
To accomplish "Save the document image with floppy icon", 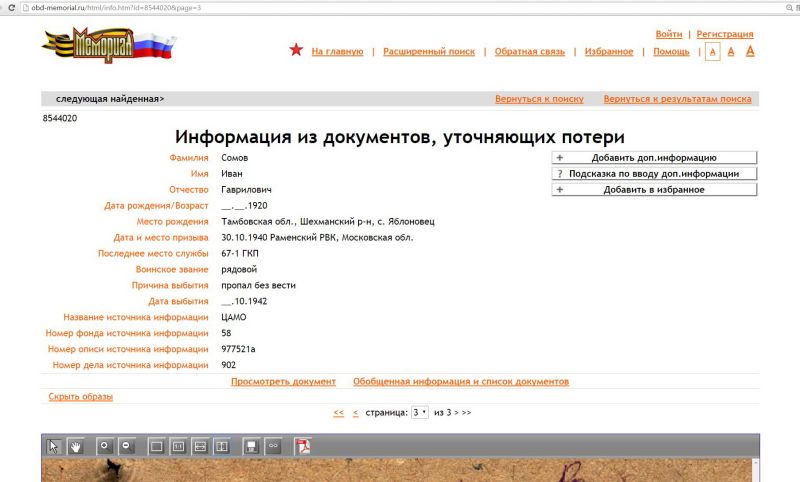I will point(252,446).
